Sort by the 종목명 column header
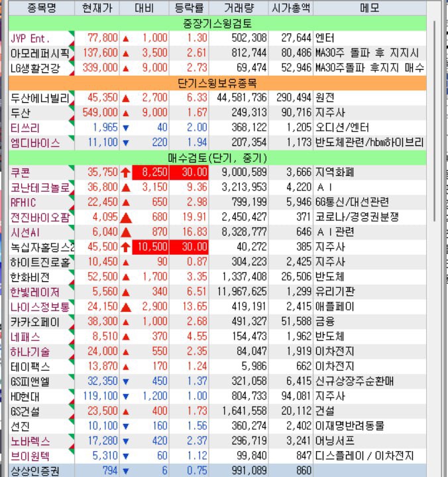Image resolution: width=448 pixels, height=477 pixels. click(42, 7)
